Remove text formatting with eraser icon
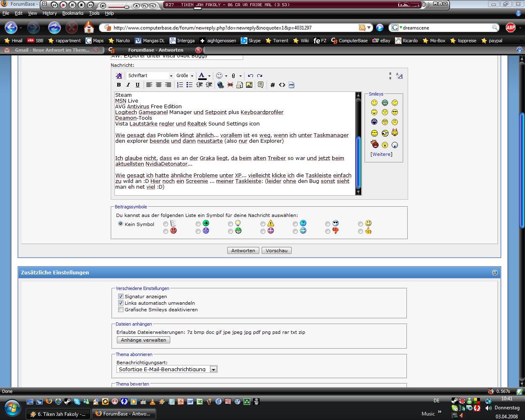 [119, 75]
